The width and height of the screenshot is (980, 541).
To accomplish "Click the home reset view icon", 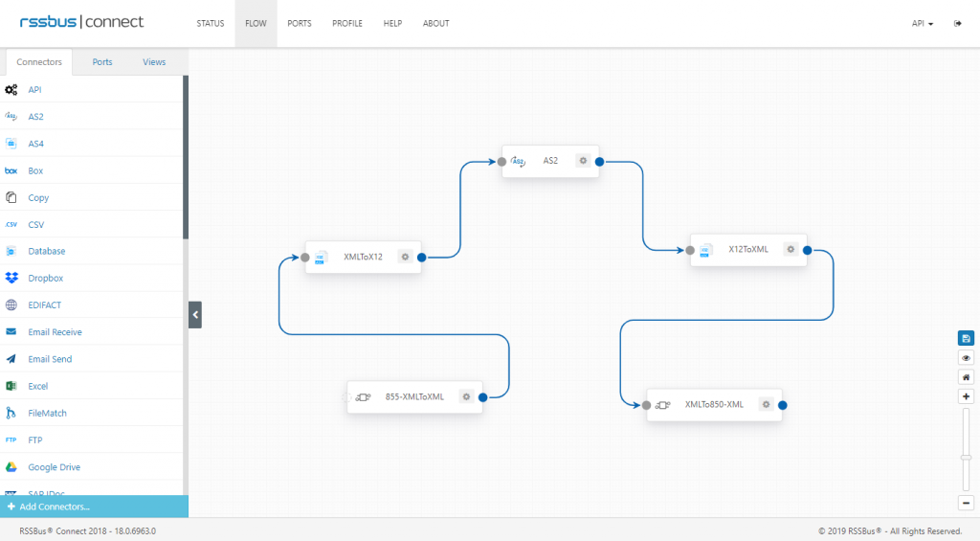I will click(966, 377).
